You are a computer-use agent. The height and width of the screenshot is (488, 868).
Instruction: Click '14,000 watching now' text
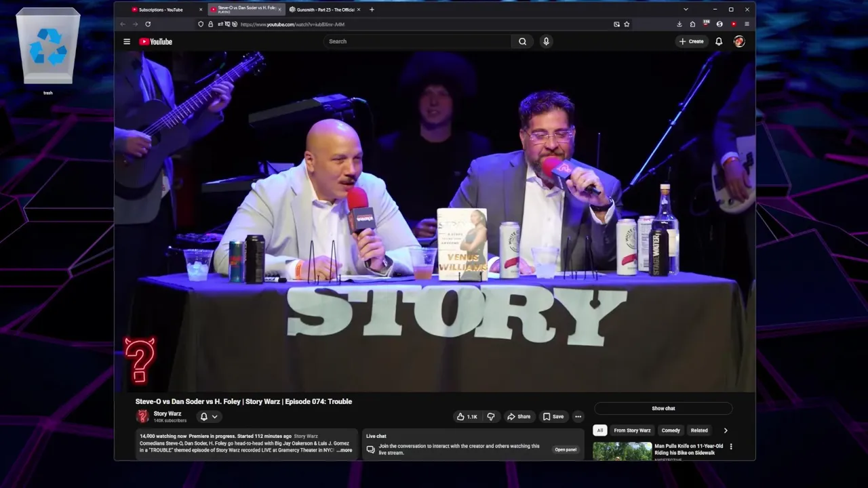tap(163, 436)
